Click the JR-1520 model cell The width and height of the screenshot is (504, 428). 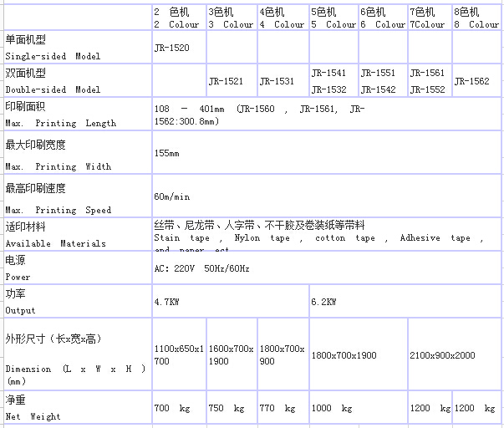pyautogui.click(x=179, y=48)
